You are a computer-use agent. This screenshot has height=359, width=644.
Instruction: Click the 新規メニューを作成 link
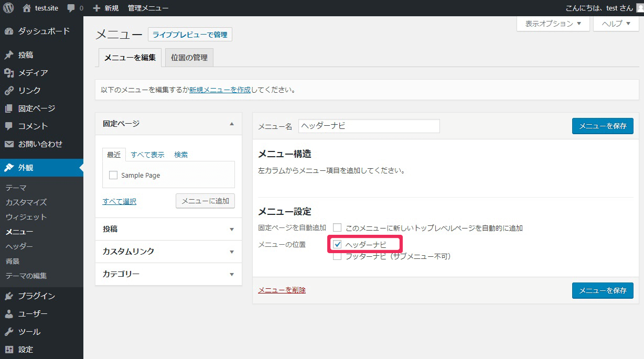point(220,90)
